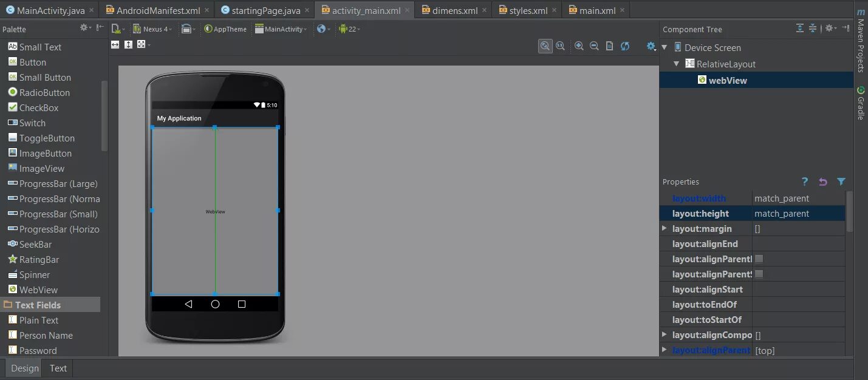Click the Properties panel vertical scrollbar

[x=849, y=211]
